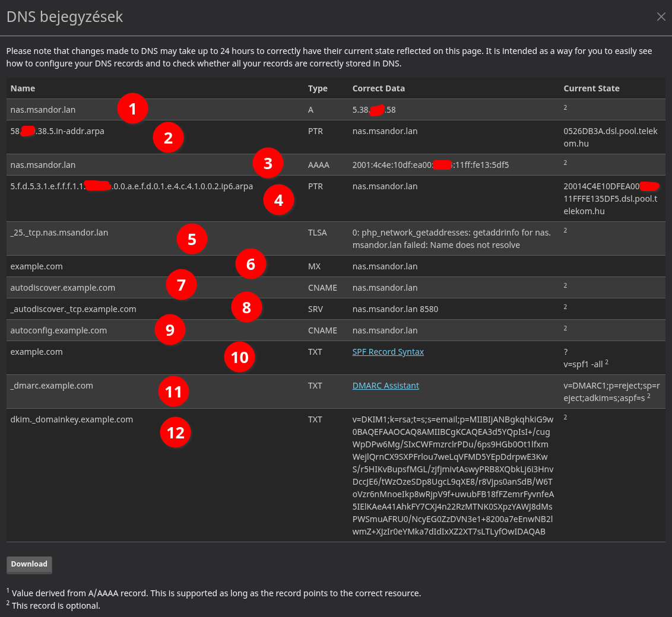Viewport: 672px width, 617px height.
Task: Select the _25._tcp.nas.msandor.lan name cell
Action: (x=59, y=233)
